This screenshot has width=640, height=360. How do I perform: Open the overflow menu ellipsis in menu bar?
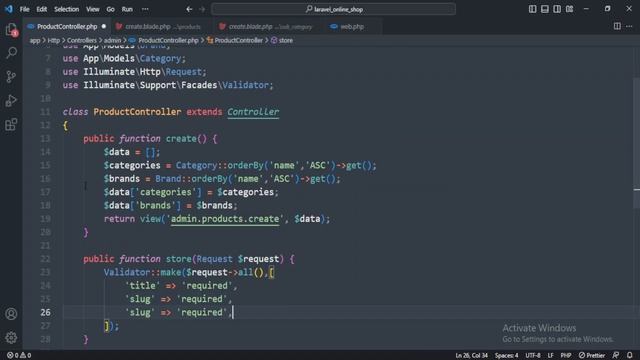pos(145,9)
